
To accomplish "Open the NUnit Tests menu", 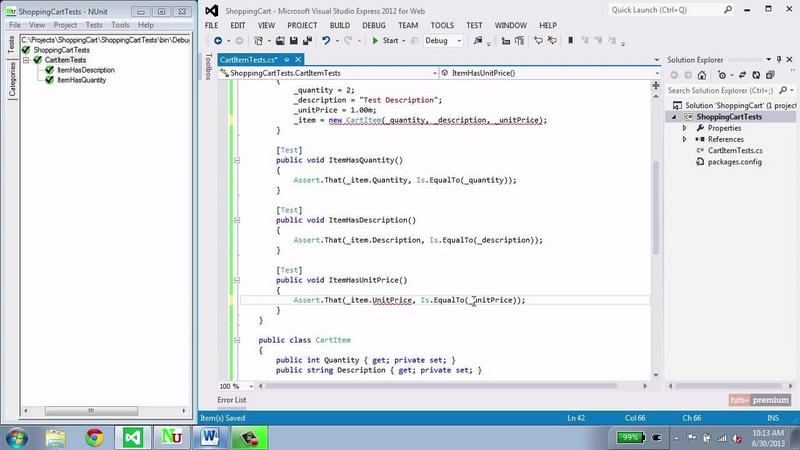I will [x=94, y=24].
